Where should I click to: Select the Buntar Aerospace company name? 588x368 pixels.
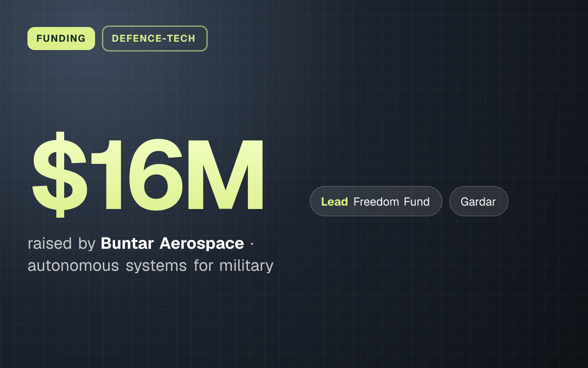coord(172,243)
